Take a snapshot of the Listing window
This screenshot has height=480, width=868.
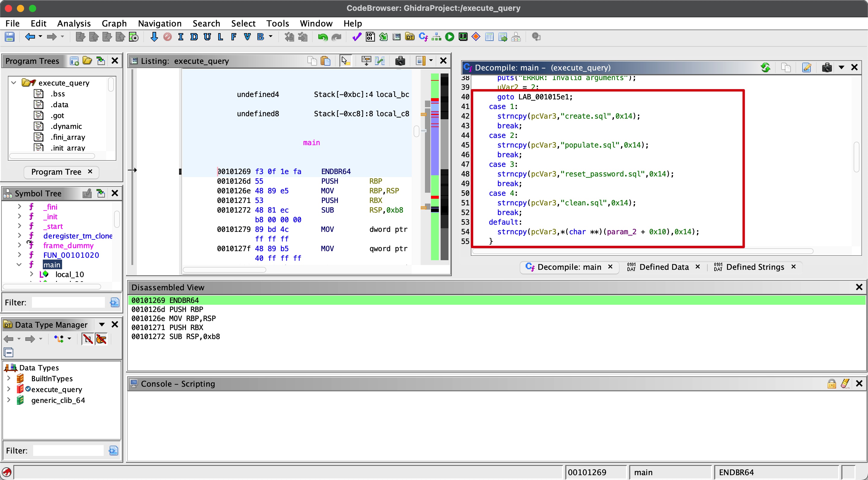tap(400, 61)
